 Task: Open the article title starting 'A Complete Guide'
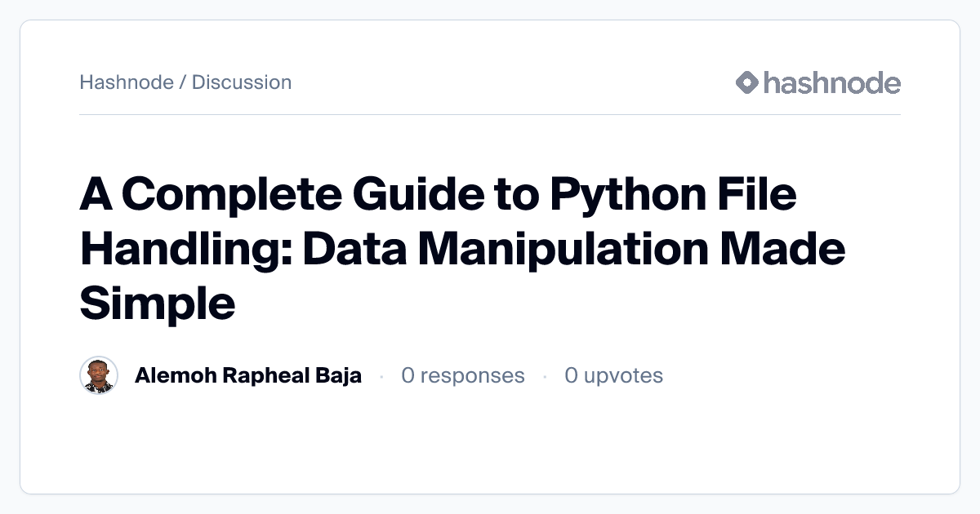click(462, 249)
